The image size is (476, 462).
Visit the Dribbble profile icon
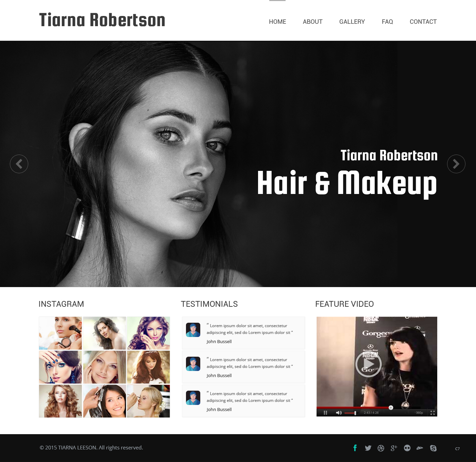point(381,448)
